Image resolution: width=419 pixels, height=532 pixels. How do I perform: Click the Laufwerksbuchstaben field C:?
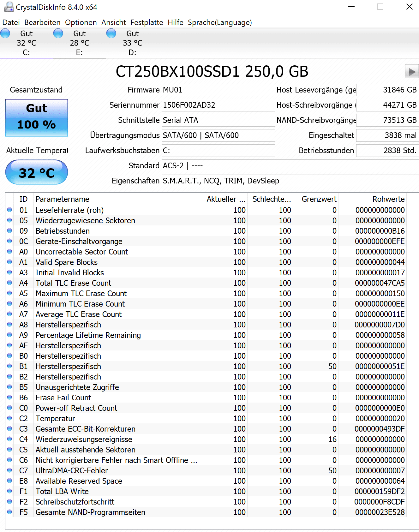[218, 151]
